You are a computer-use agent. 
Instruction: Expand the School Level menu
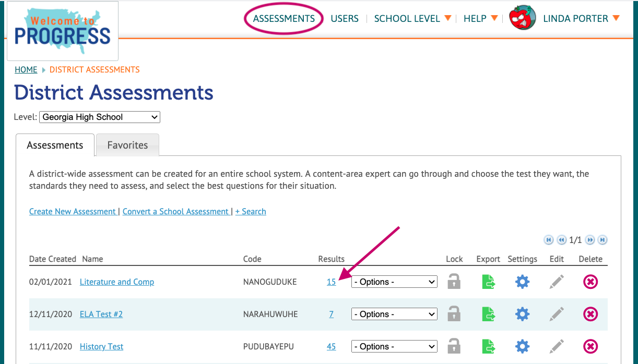click(x=412, y=18)
